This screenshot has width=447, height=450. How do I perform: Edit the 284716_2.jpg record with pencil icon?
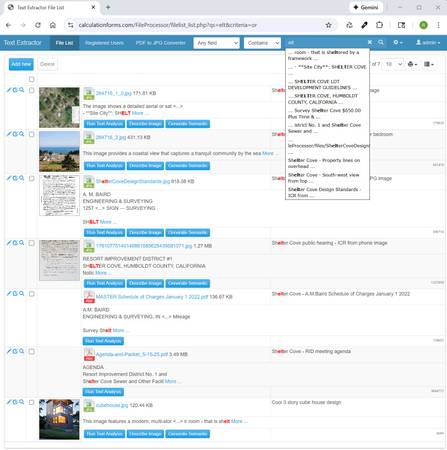coord(9,134)
